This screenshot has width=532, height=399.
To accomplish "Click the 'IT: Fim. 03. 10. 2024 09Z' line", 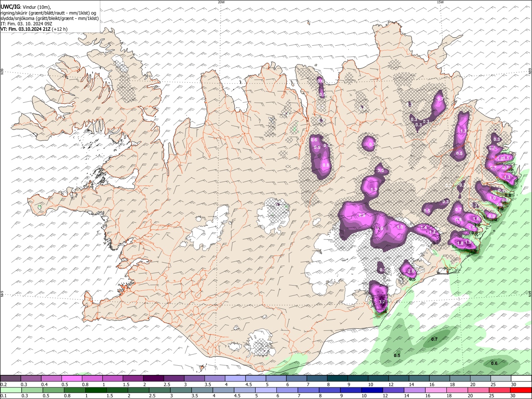I will [x=26, y=24].
